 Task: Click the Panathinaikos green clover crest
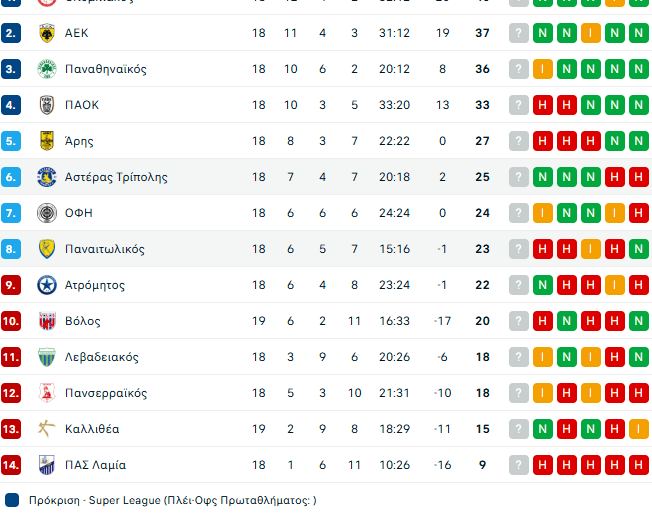pyautogui.click(x=46, y=69)
